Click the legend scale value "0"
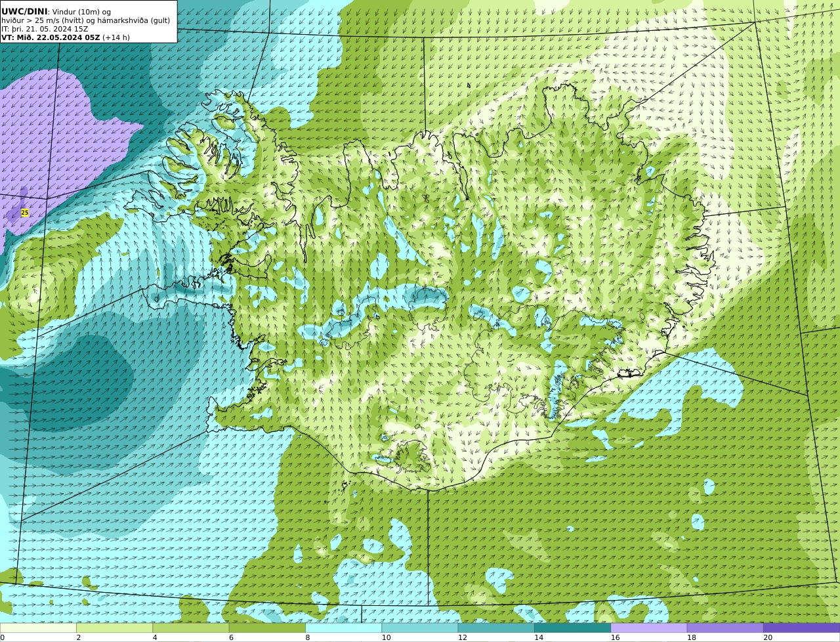The height and width of the screenshot is (642, 840). pyautogui.click(x=2, y=637)
